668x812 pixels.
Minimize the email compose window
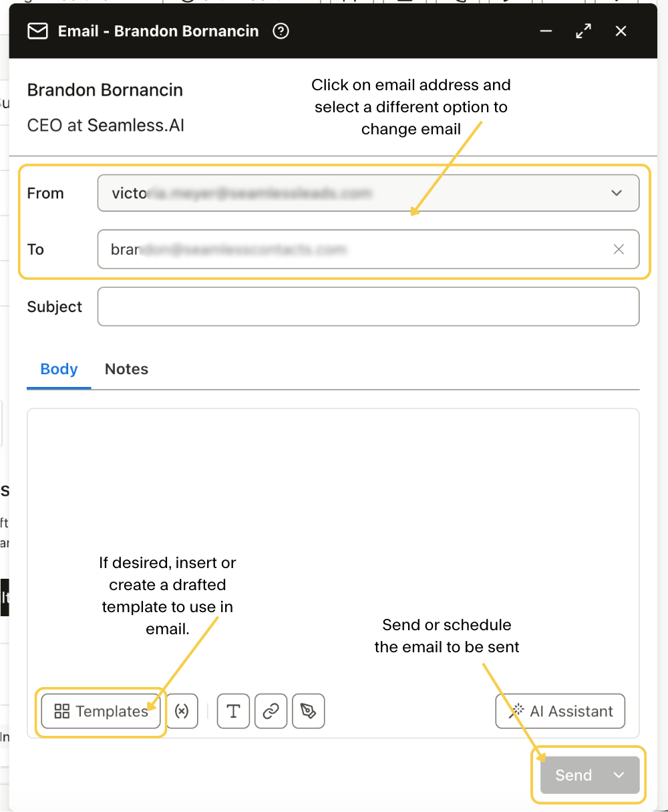point(546,31)
